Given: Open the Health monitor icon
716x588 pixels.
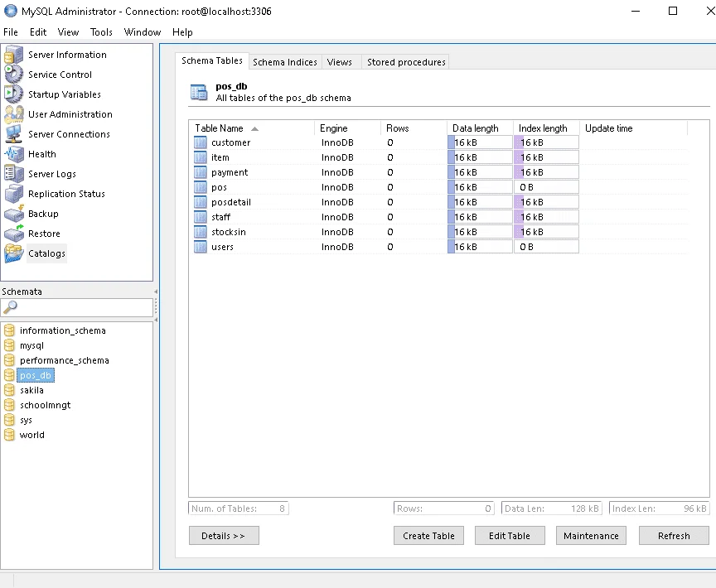Looking at the screenshot, I should [14, 154].
